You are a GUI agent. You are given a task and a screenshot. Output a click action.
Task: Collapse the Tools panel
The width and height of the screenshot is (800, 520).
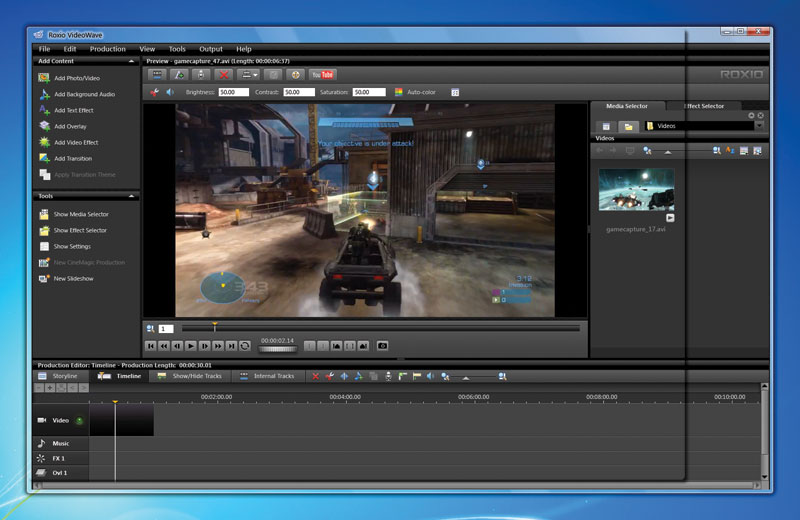132,196
